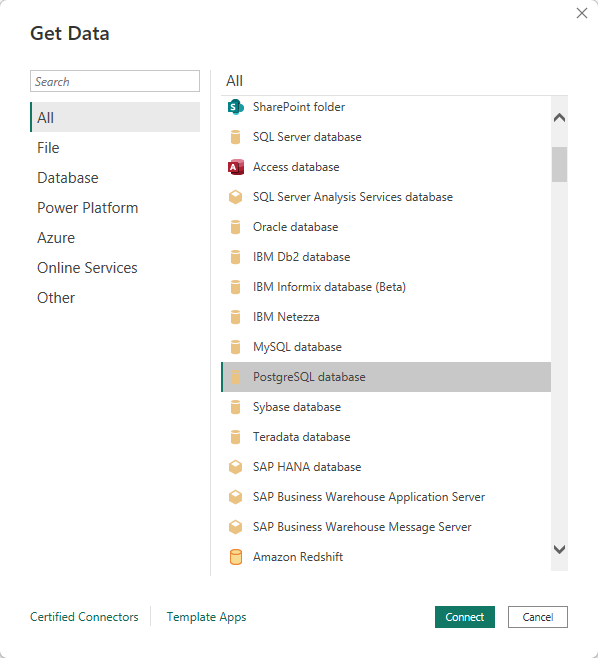Select 'PostgreSQL database' text

tap(309, 377)
